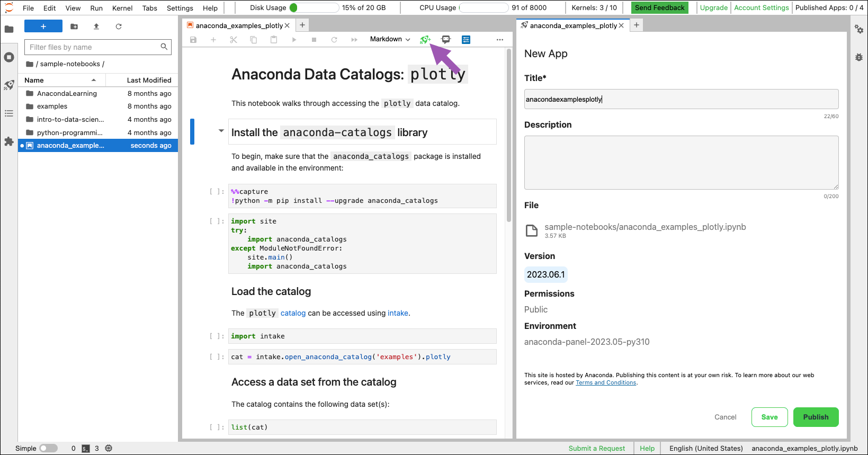The width and height of the screenshot is (868, 455).
Task: Open the Markdown cell type dropdown
Action: coord(390,39)
